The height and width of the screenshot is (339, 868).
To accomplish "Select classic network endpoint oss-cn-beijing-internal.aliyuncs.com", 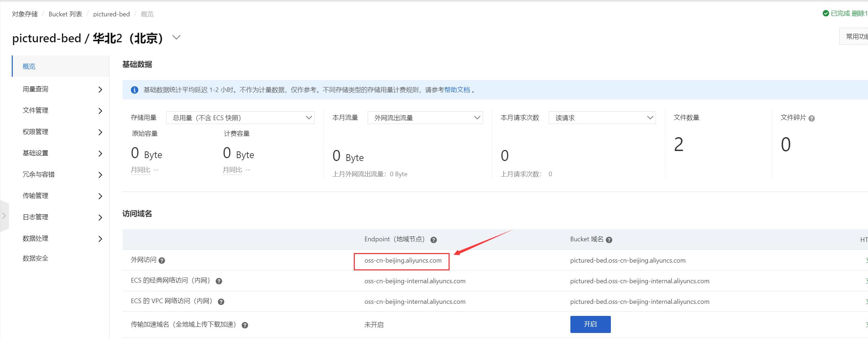I will pyautogui.click(x=415, y=281).
